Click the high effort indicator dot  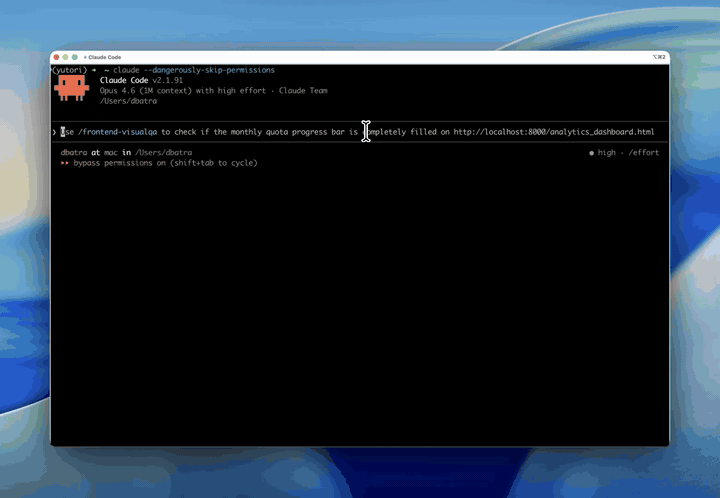(591, 153)
